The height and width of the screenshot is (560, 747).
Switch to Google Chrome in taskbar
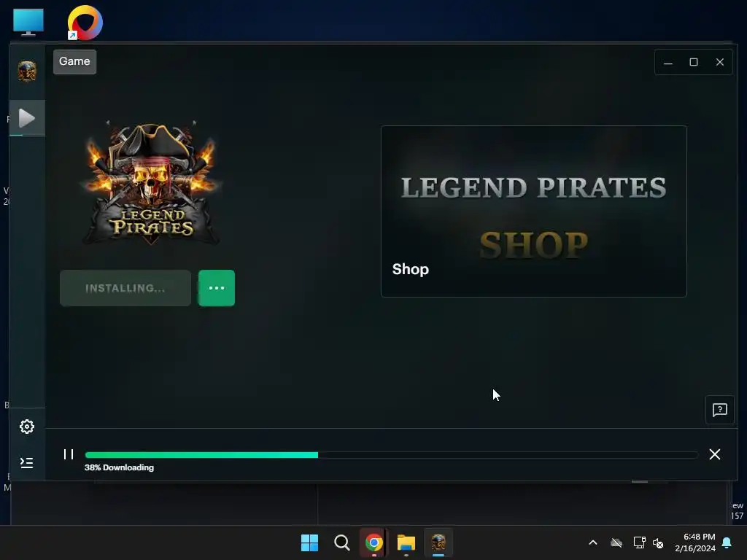click(374, 542)
